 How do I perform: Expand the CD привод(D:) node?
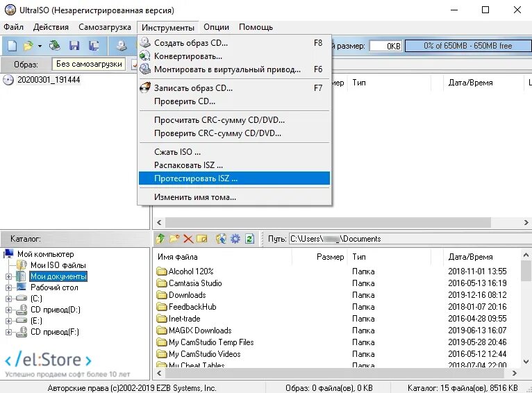tap(8, 310)
